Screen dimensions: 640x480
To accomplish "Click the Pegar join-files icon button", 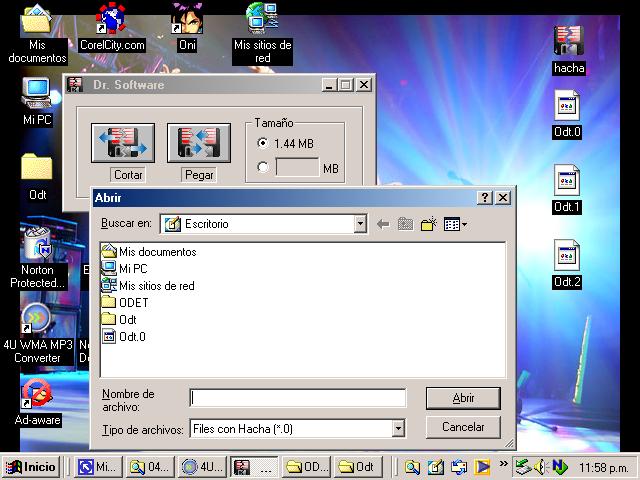I will click(x=198, y=143).
